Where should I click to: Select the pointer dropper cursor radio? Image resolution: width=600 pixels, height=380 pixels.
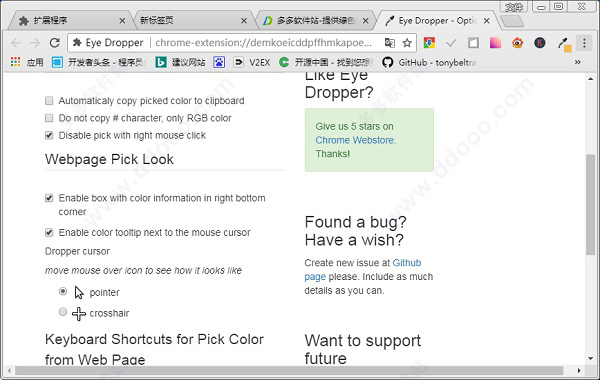[63, 291]
